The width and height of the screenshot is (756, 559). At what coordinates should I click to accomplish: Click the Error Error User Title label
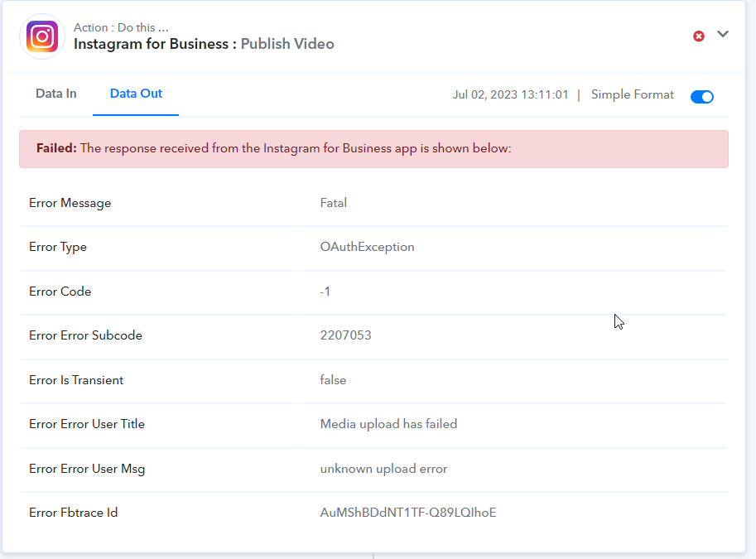[x=87, y=424]
